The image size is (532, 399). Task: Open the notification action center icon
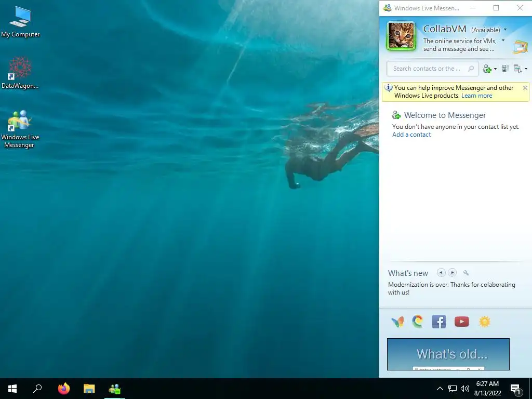point(515,389)
